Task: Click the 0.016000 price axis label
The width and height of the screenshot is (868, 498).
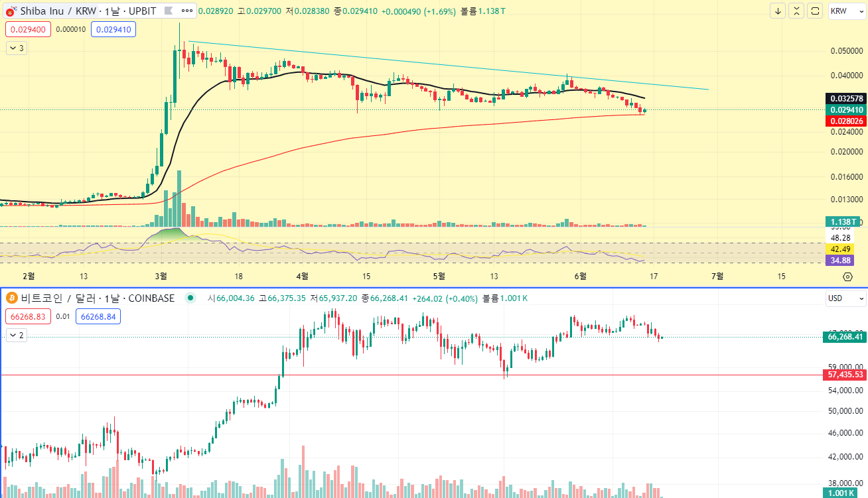Action: [845, 177]
